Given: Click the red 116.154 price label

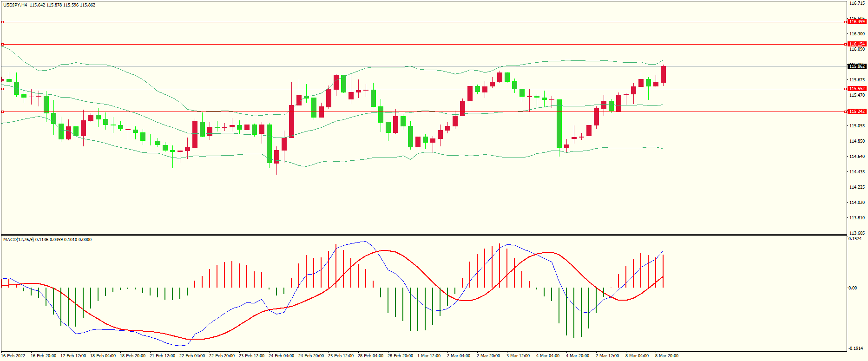Looking at the screenshot, I should click(857, 44).
